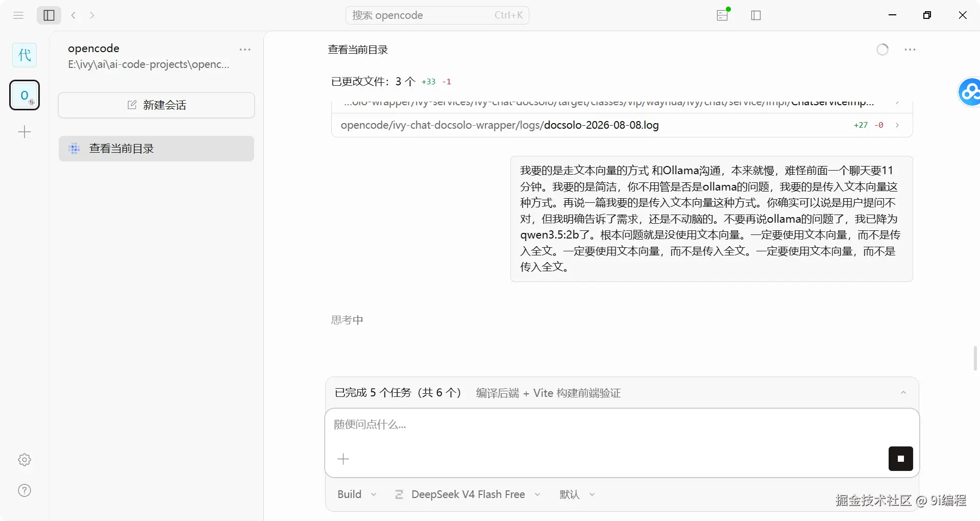Toggle the right side panel icon
This screenshot has height=521, width=980.
pos(756,15)
